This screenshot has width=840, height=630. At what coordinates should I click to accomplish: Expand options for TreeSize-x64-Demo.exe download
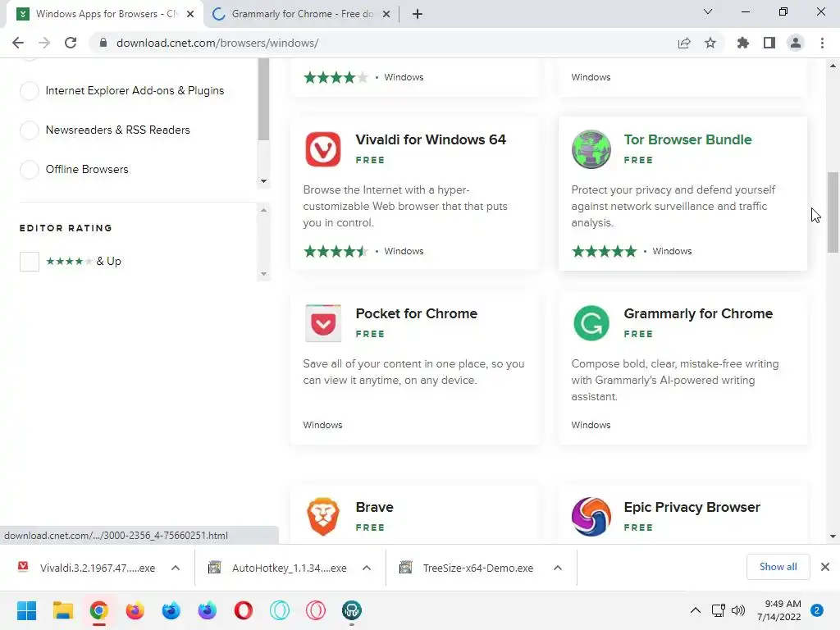point(558,568)
